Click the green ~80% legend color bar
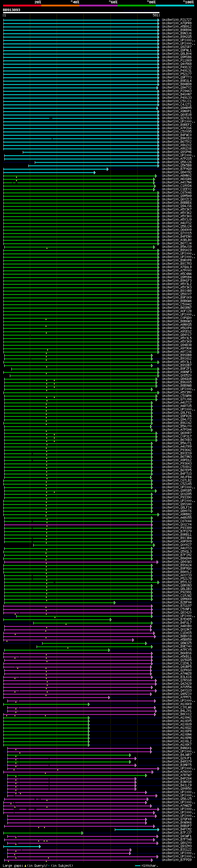The image size is (197, 868). (137, 6)
